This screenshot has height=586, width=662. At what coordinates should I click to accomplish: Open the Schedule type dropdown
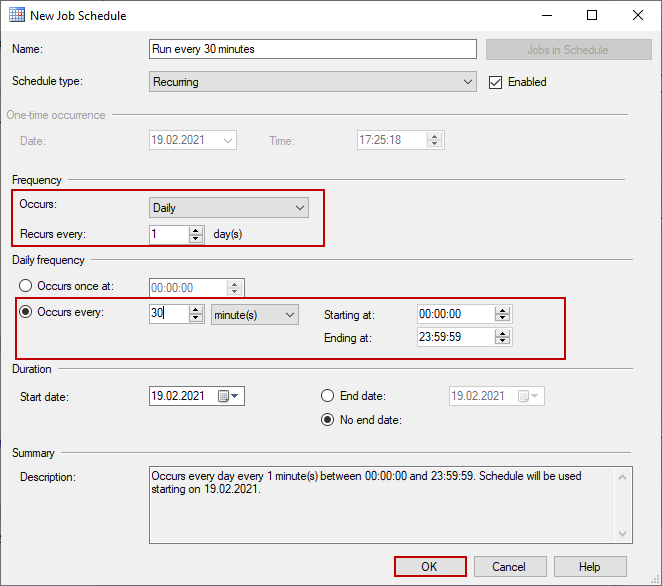(312, 81)
